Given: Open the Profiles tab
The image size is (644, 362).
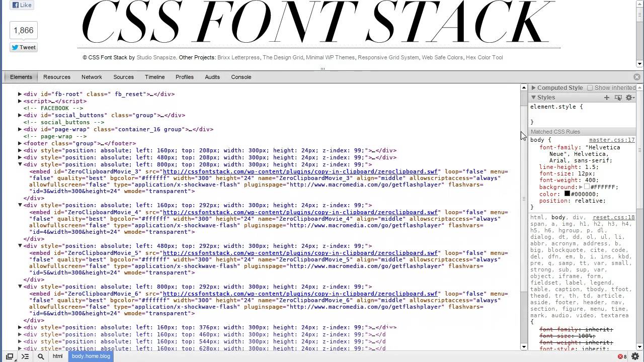Looking at the screenshot, I should [185, 77].
